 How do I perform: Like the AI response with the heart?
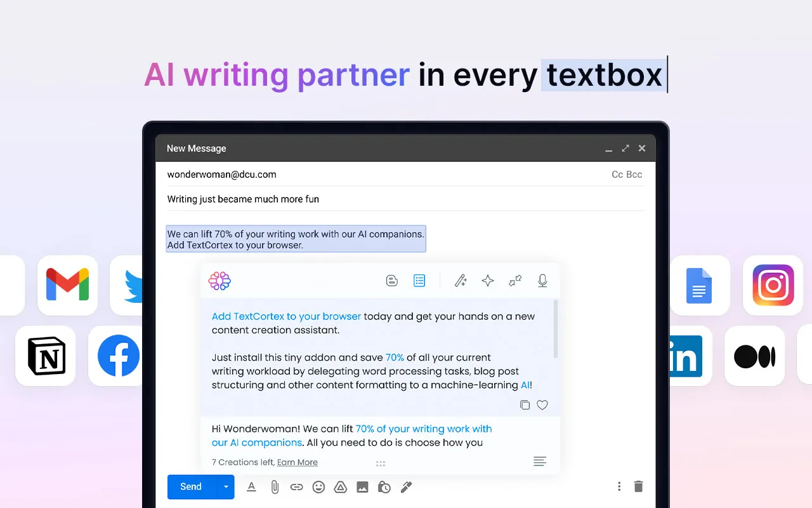(x=542, y=404)
